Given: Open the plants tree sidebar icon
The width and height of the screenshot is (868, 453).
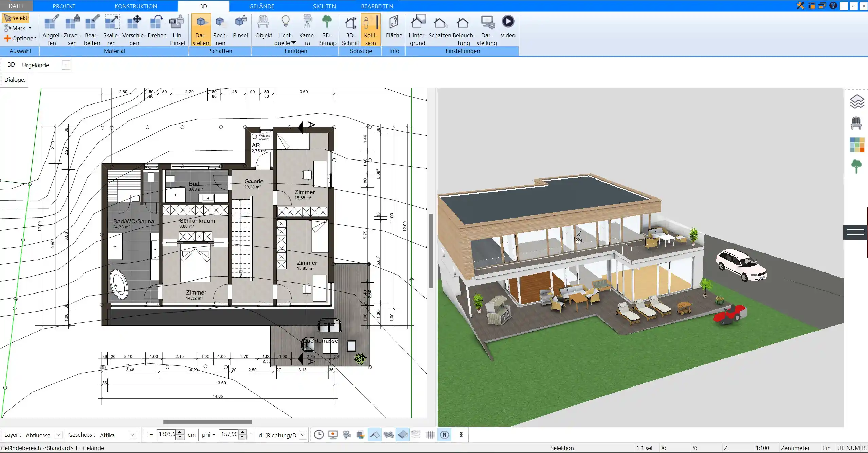Looking at the screenshot, I should [856, 167].
